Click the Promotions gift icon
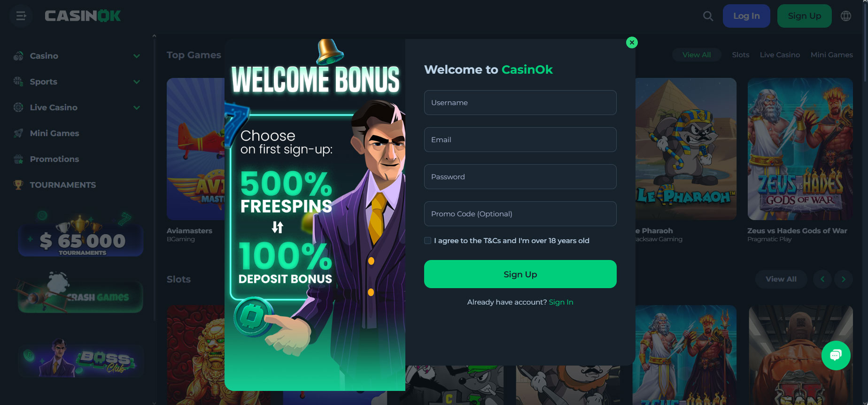 18,159
